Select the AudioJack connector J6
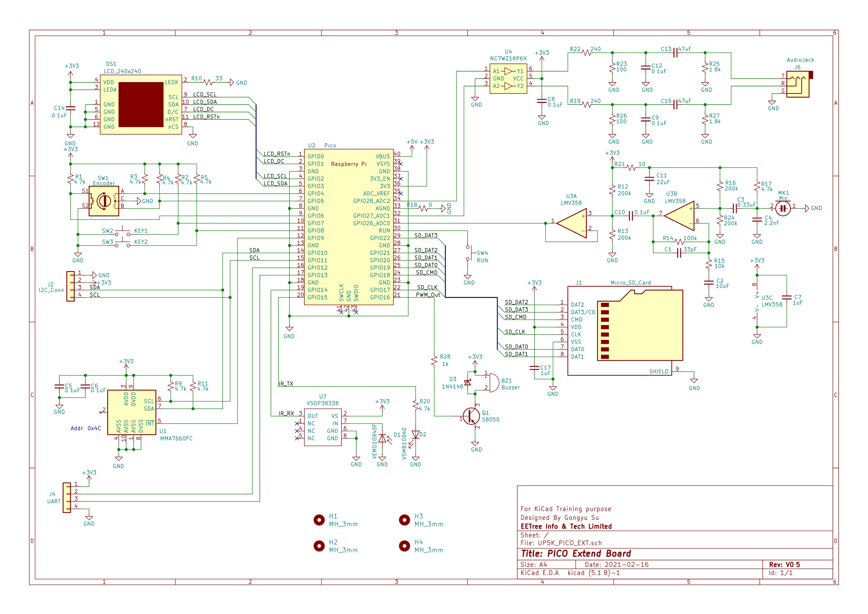 click(x=798, y=84)
